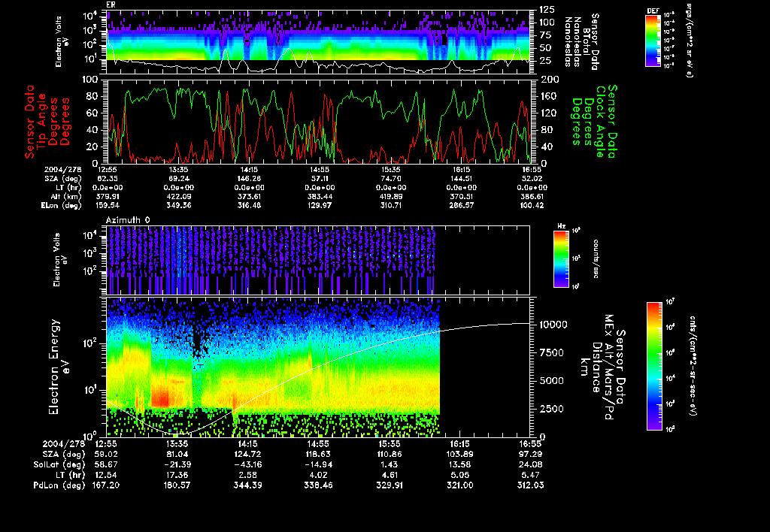Screen dimensions: 770x532
Task: Click the Tip Angle and Clock Angle plot
Action: click(318, 121)
